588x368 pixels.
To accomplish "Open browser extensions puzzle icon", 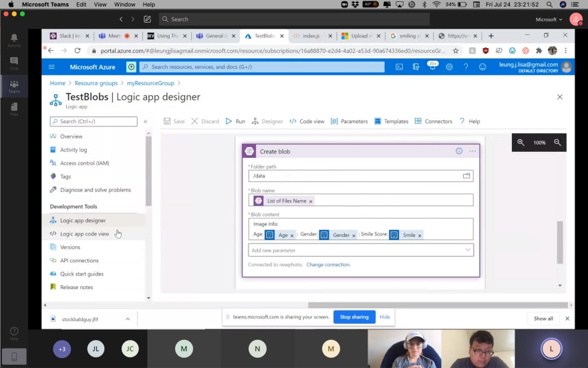I will point(539,50).
